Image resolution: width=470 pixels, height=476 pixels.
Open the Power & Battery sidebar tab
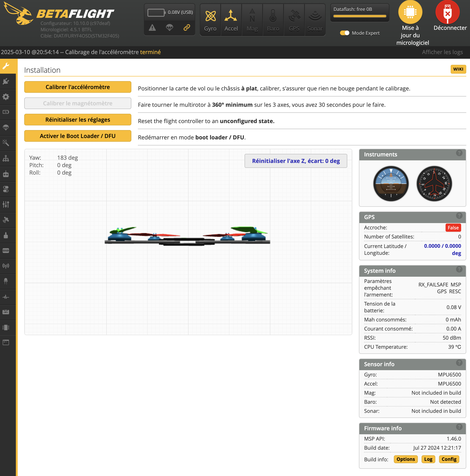tap(6, 112)
